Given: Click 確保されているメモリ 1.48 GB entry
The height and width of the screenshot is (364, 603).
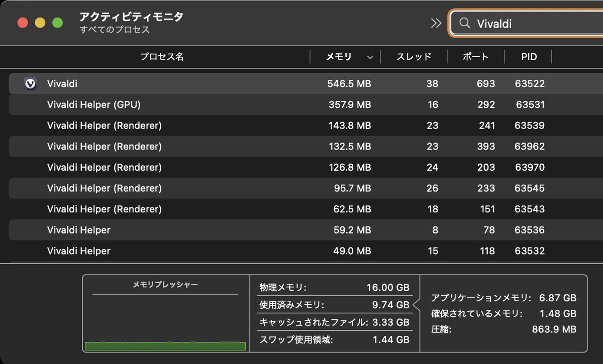Looking at the screenshot, I should click(x=504, y=314).
